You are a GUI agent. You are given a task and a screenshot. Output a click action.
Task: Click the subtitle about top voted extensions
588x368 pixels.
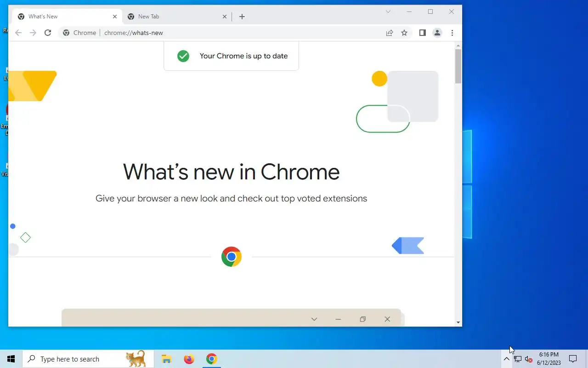pyautogui.click(x=231, y=199)
